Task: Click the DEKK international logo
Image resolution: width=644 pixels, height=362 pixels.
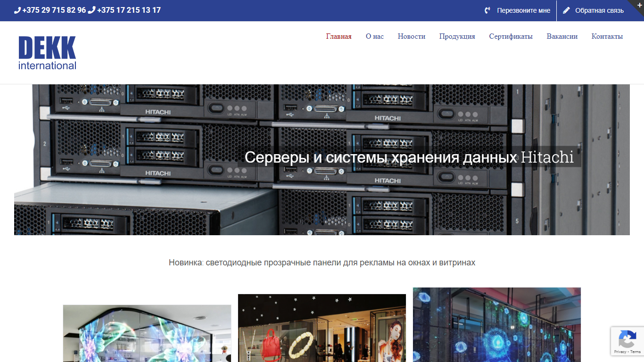Action: click(x=47, y=53)
